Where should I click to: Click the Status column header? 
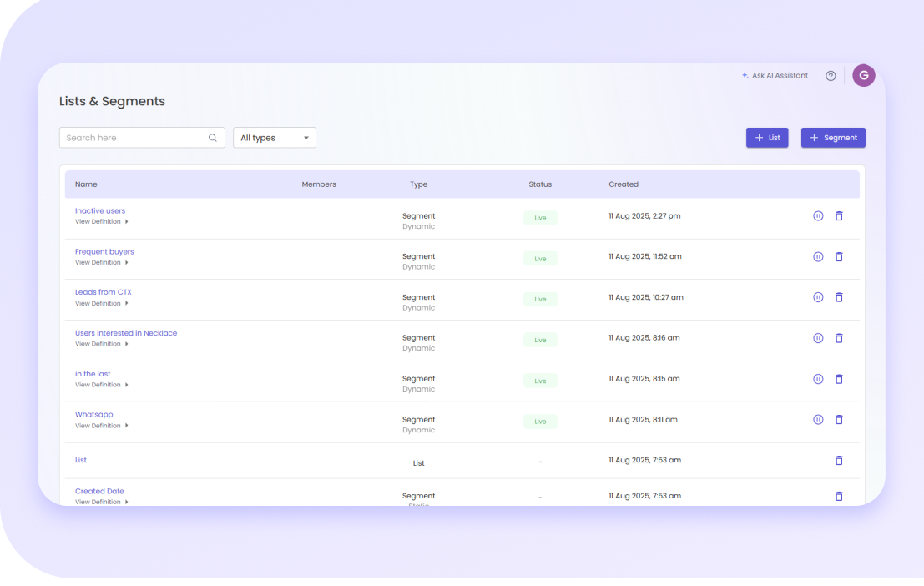(x=540, y=184)
